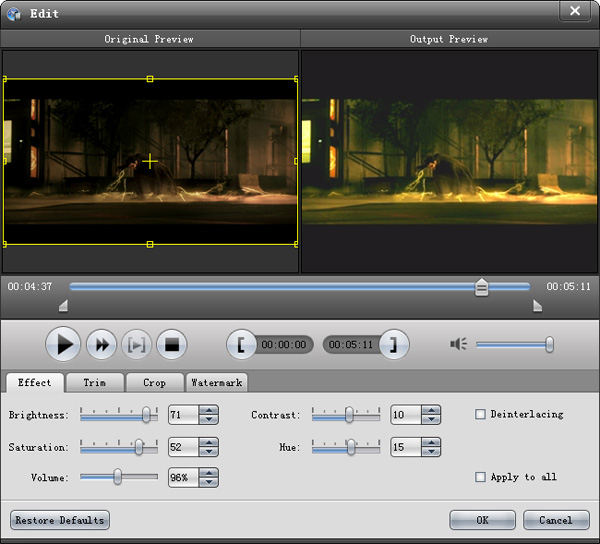Click the Hue value field showing 15

406,447
